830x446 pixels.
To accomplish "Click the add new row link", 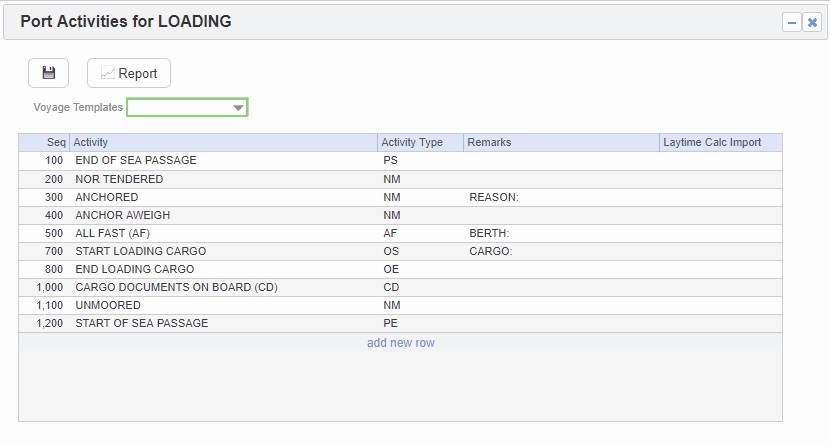I will pos(400,343).
